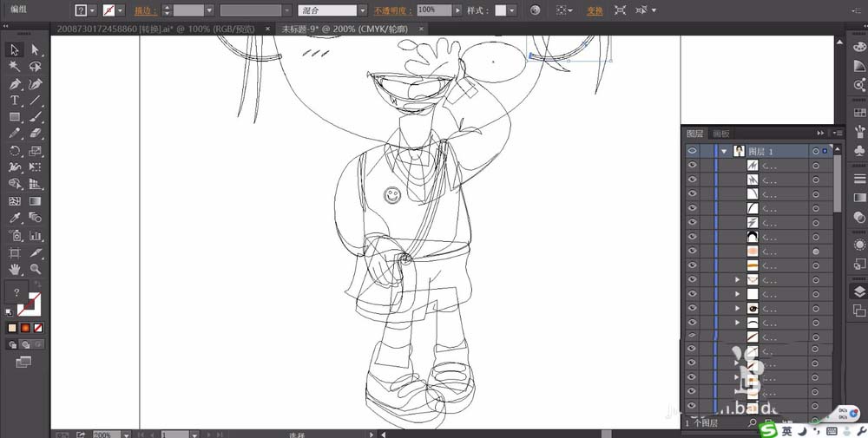
Task: Click the opacity 100% input field
Action: coord(435,10)
